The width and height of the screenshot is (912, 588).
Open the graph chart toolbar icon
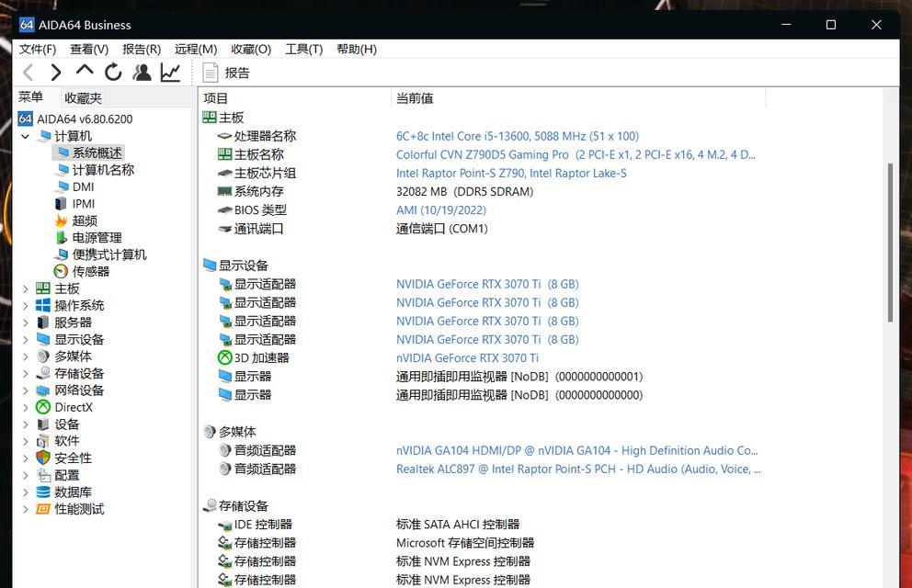(170, 72)
